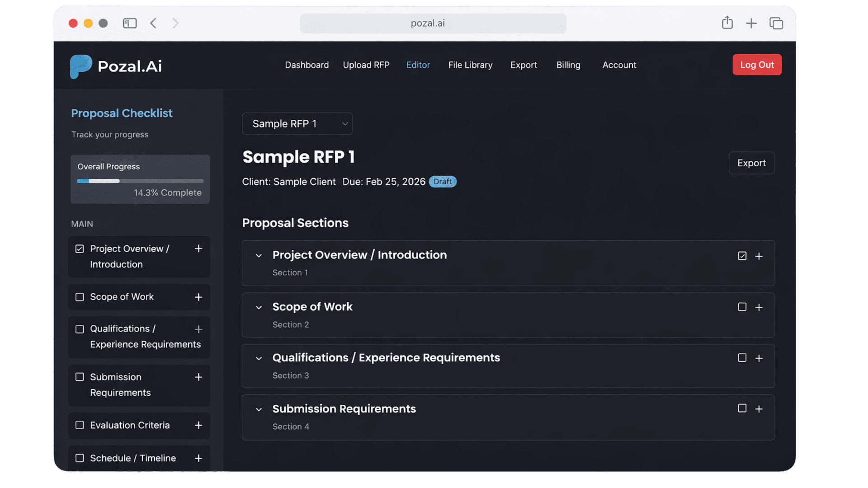Click the plus icon beside Qualifications / Experience Requirements in sidebar
The width and height of the screenshot is (868, 488).
(x=198, y=329)
